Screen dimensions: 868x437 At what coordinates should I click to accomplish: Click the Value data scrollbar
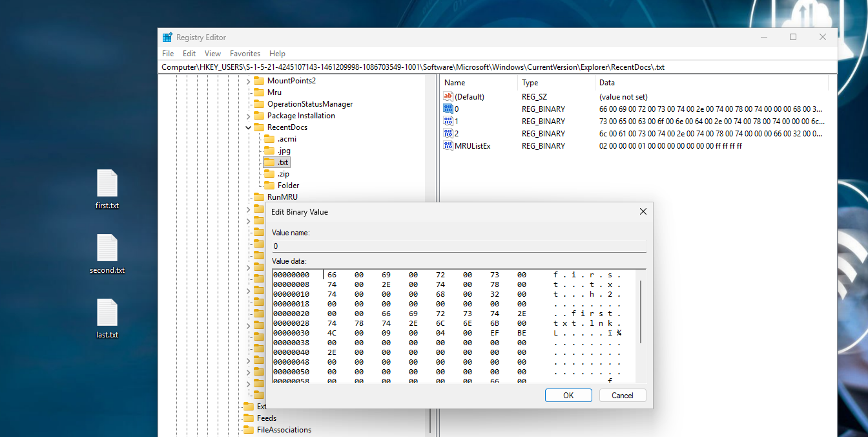point(641,312)
